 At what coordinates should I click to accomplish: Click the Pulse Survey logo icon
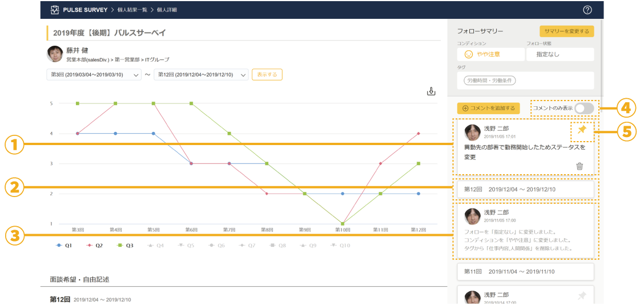[x=55, y=10]
